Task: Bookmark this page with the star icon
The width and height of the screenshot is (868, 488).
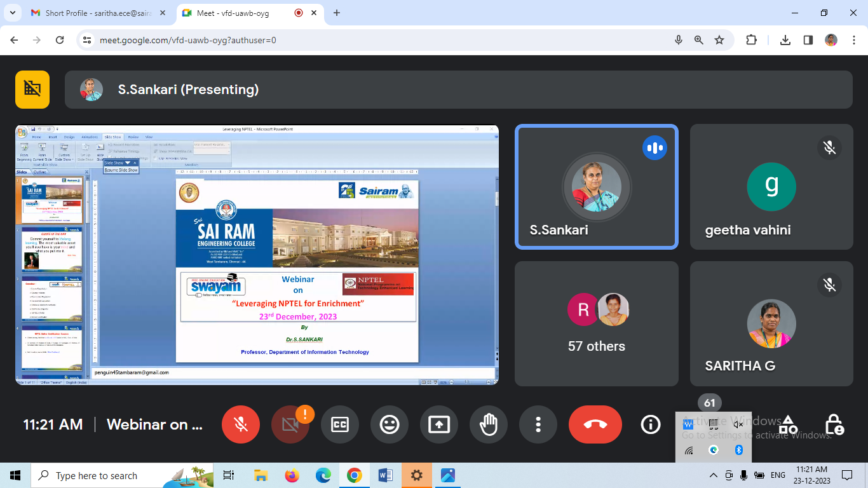Action: pos(719,40)
